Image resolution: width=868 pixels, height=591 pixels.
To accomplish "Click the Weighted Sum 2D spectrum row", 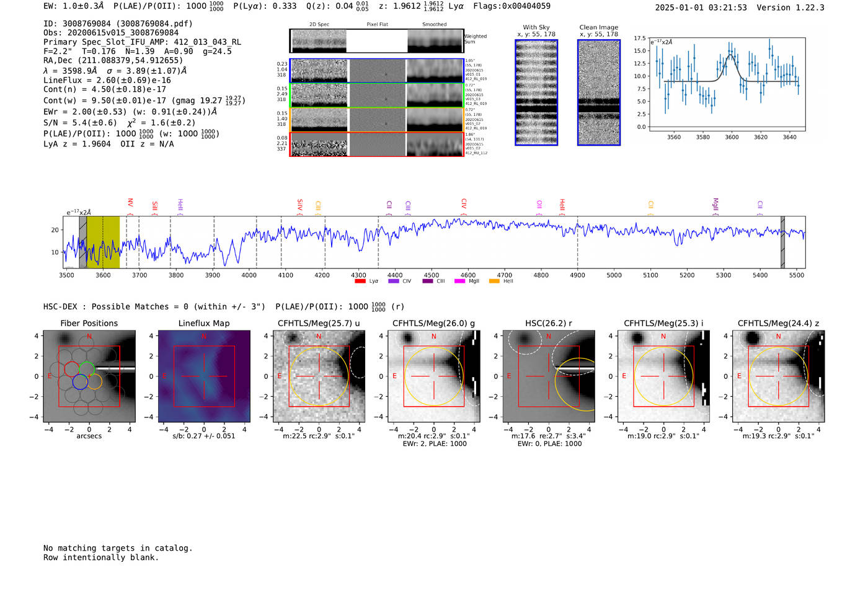I will [377, 41].
